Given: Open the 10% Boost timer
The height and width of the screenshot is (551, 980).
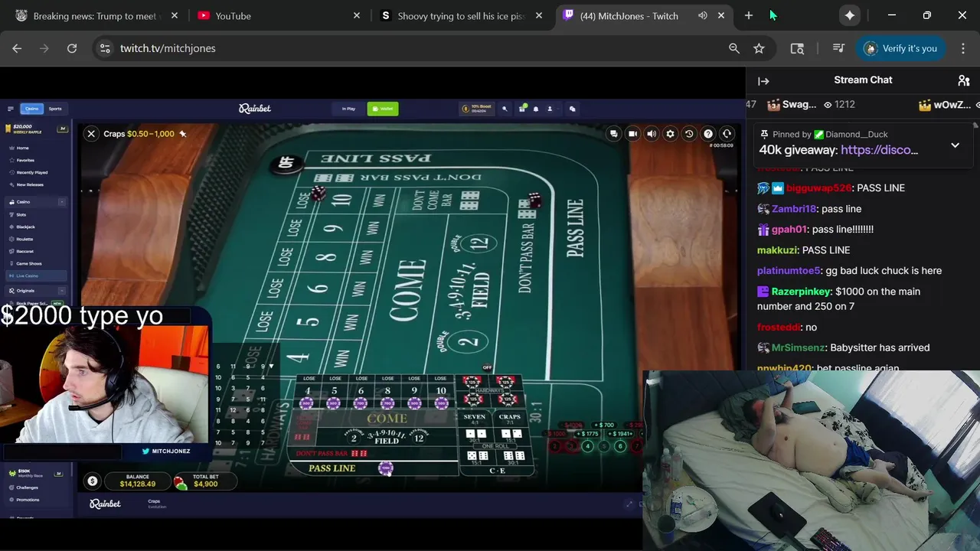Looking at the screenshot, I should 477,109.
